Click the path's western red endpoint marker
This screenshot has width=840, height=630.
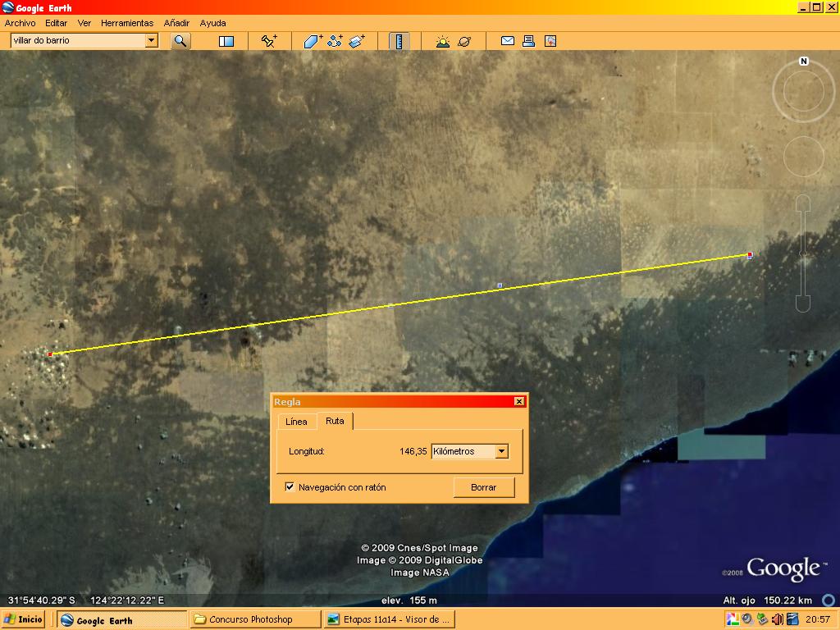[x=50, y=354]
